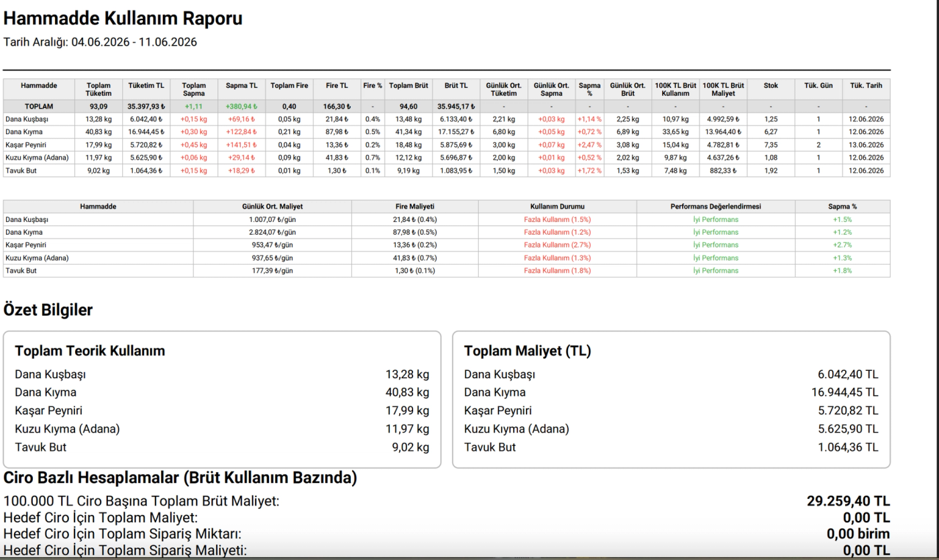Click daily cost "1.007,07 ₺/gün"
The height and width of the screenshot is (560, 939).
click(272, 219)
